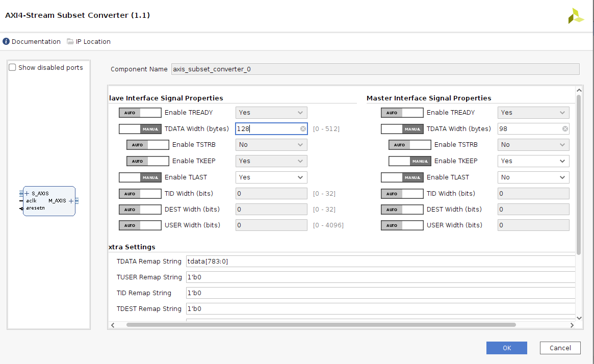Click the Xilinx logo icon

pos(576,16)
